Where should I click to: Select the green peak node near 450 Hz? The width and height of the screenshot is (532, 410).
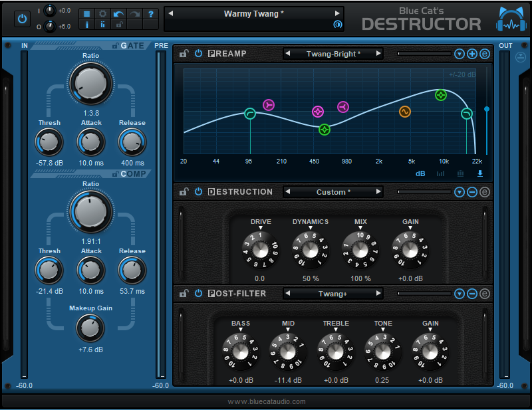325,130
